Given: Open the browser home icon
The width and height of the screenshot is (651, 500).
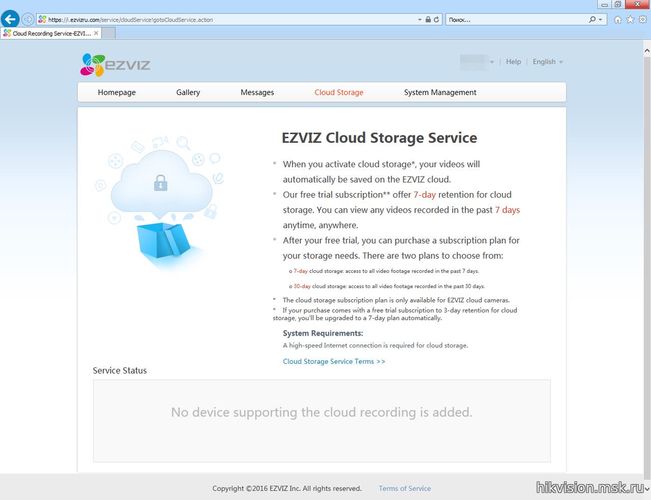Looking at the screenshot, I should coord(618,20).
